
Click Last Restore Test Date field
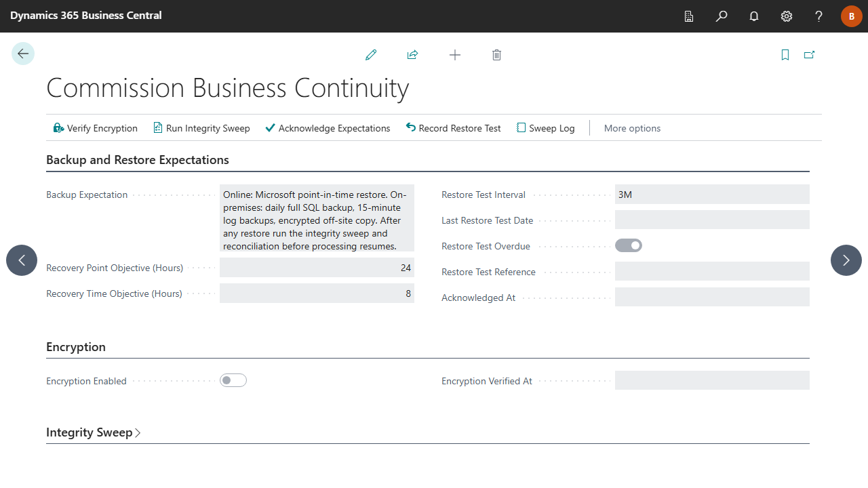tap(712, 220)
